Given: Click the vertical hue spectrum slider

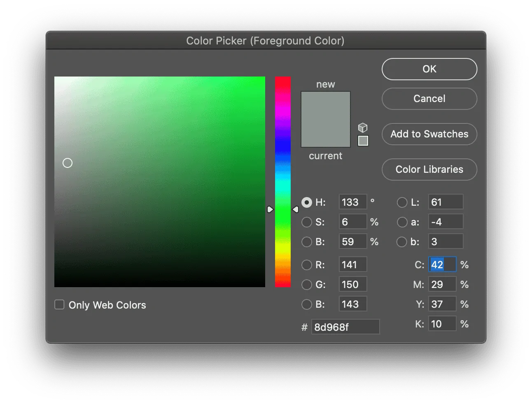Looking at the screenshot, I should [x=283, y=182].
